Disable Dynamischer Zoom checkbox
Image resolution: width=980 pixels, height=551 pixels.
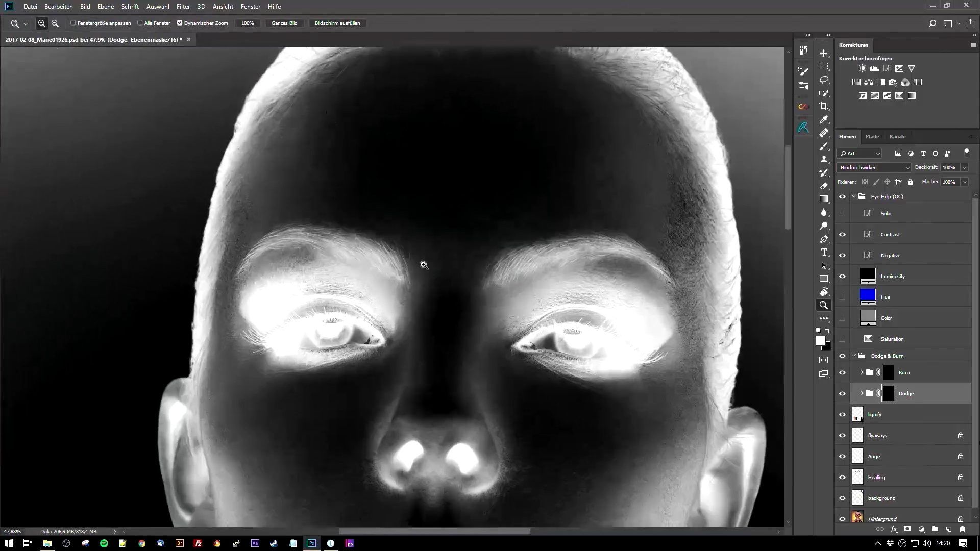pyautogui.click(x=180, y=23)
